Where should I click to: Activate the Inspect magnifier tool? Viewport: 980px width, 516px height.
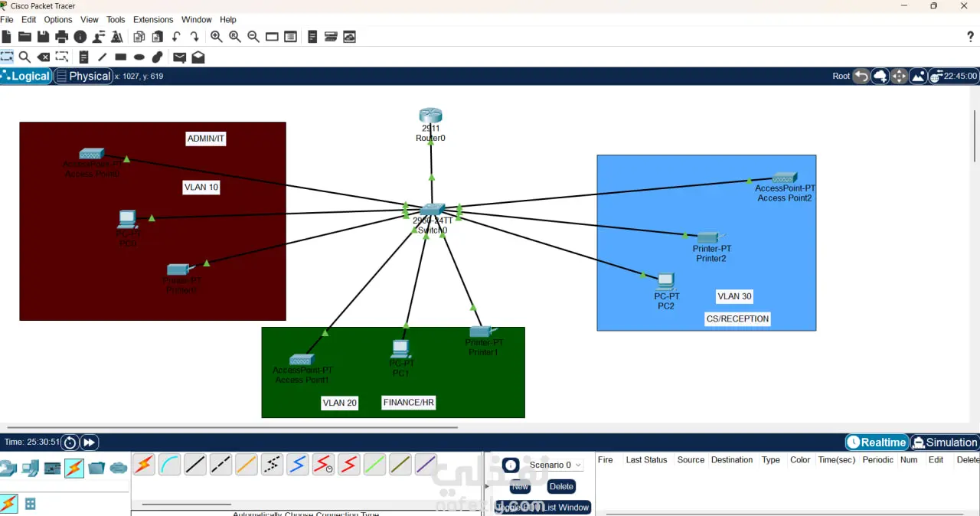click(24, 57)
